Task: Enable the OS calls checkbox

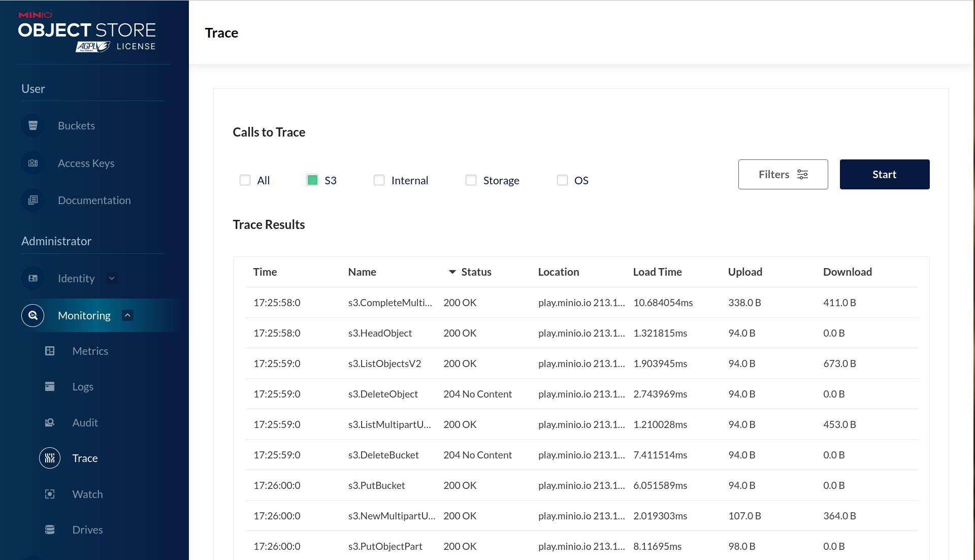Action: point(562,180)
